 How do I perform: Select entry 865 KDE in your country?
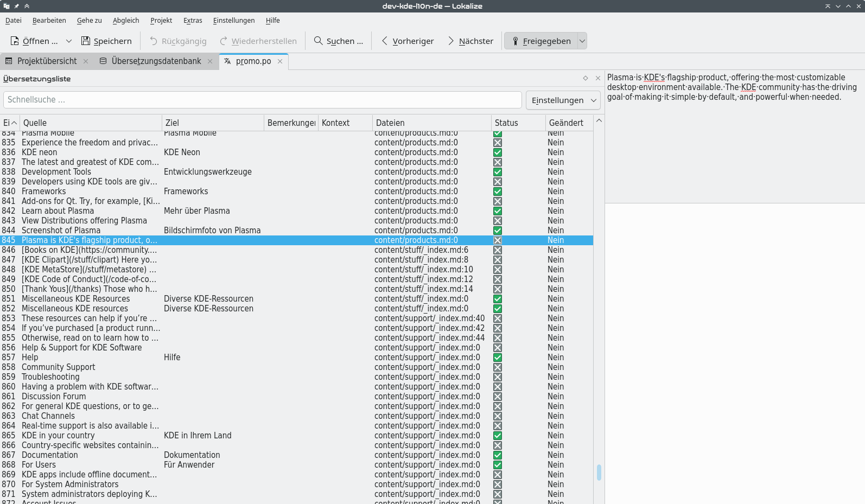click(x=296, y=436)
